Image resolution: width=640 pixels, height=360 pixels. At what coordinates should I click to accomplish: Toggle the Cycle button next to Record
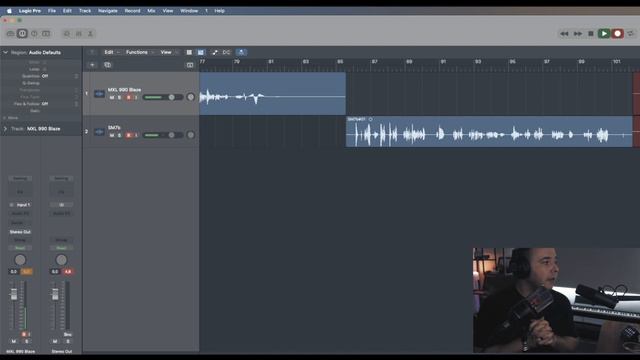click(631, 33)
